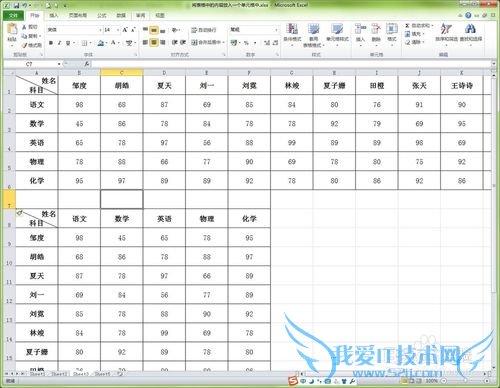500x388 pixels.
Task: Click the Merge and Center button
Action: [x=205, y=42]
